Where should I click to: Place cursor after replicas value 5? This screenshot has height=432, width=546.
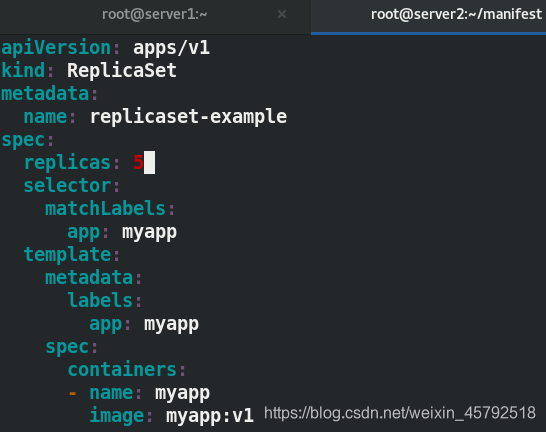[149, 163]
